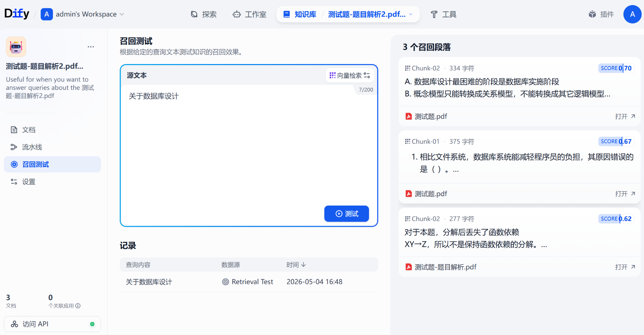The height and width of the screenshot is (335, 644).
Task: Click the green API status indicator
Action: (x=92, y=324)
